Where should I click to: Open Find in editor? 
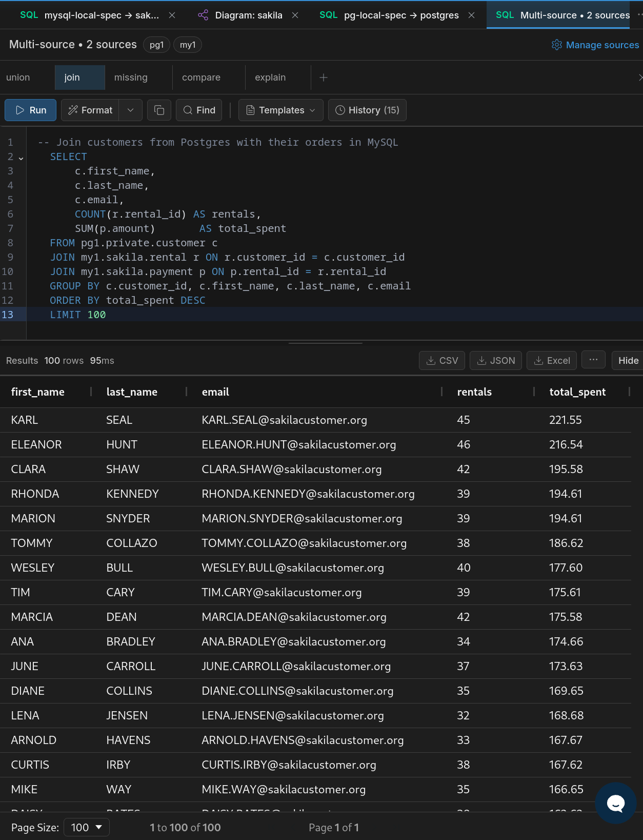[199, 110]
